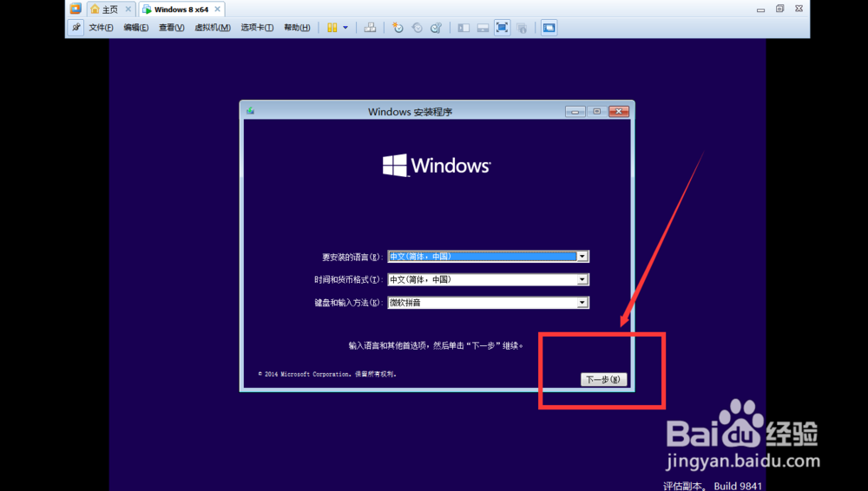Enter full screen mode icon
The height and width of the screenshot is (491, 868).
click(x=502, y=28)
